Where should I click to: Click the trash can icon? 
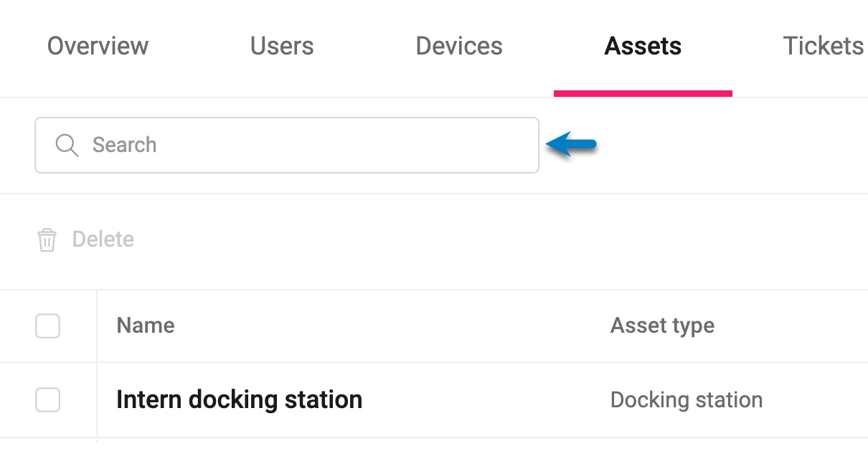47,240
